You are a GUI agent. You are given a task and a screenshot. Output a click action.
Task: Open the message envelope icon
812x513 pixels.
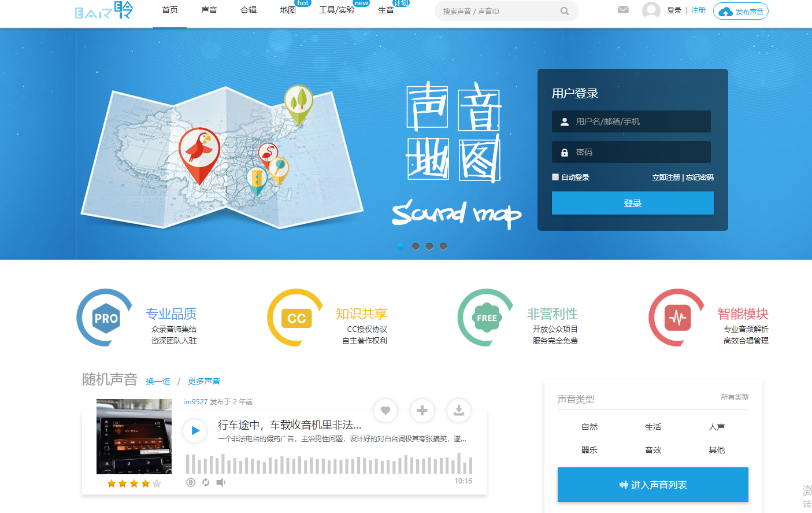point(622,9)
